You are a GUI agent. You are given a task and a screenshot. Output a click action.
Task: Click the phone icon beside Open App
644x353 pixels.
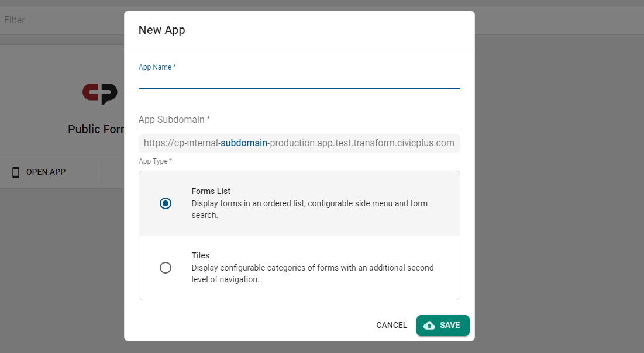click(x=16, y=172)
